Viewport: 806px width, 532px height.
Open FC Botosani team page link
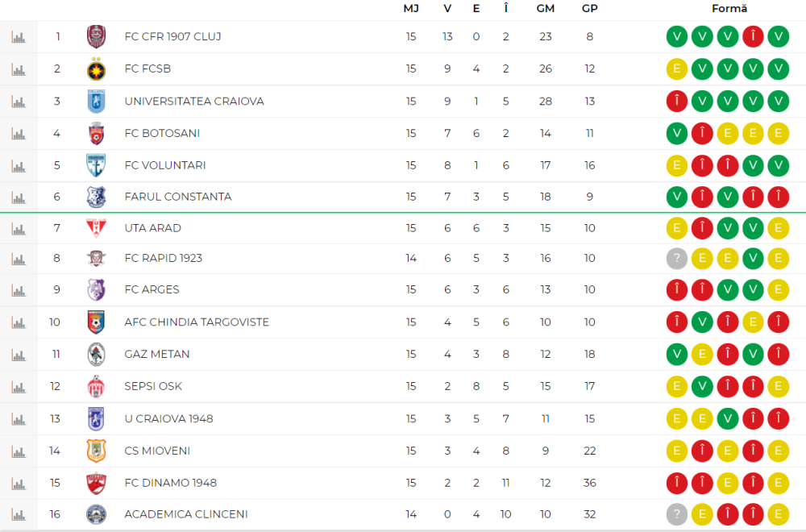[162, 133]
